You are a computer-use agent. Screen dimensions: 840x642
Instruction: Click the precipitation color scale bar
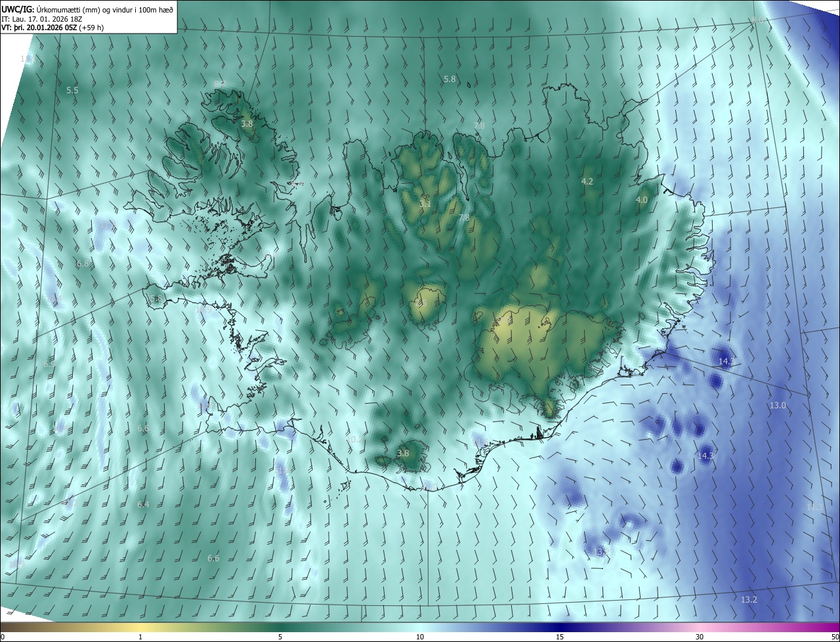(x=420, y=627)
